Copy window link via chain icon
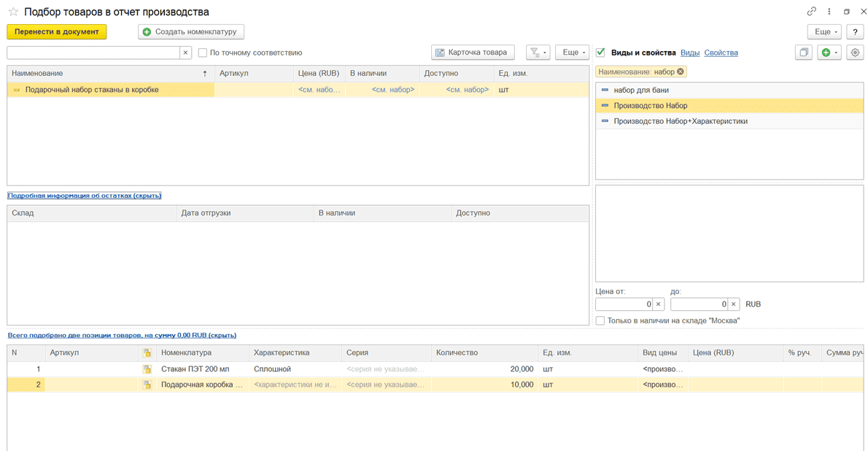The width and height of the screenshot is (868, 451). (x=811, y=12)
